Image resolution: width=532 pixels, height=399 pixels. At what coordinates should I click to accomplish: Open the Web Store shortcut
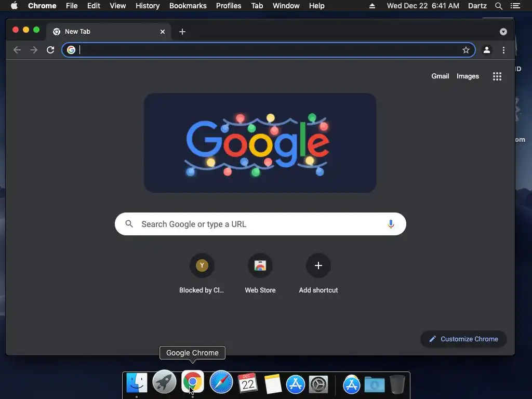click(260, 274)
